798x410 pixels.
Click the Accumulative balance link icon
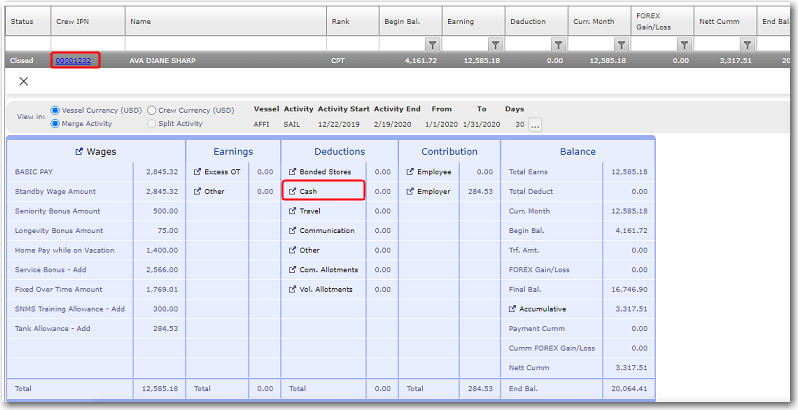tap(513, 308)
